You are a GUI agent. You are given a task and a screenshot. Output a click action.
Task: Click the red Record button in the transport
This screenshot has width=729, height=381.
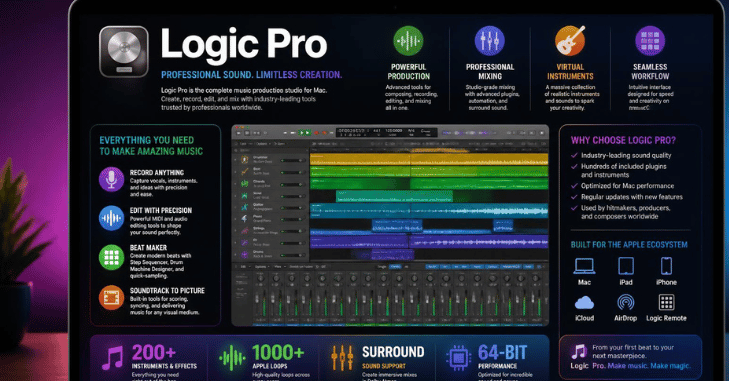pos(317,133)
